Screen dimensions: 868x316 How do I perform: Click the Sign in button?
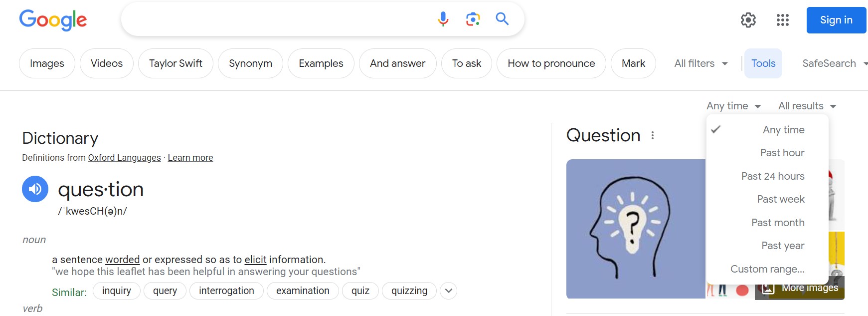[x=836, y=20]
